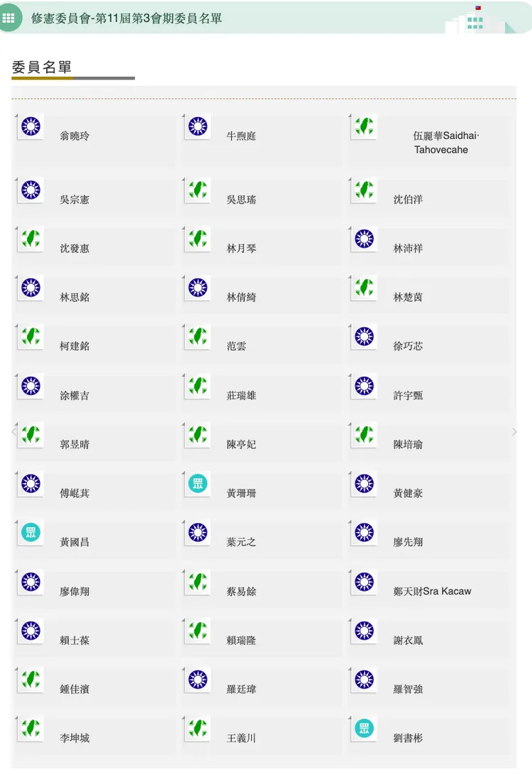532x774 pixels.
Task: Click the party emblem beside 王義川
Action: point(198,729)
